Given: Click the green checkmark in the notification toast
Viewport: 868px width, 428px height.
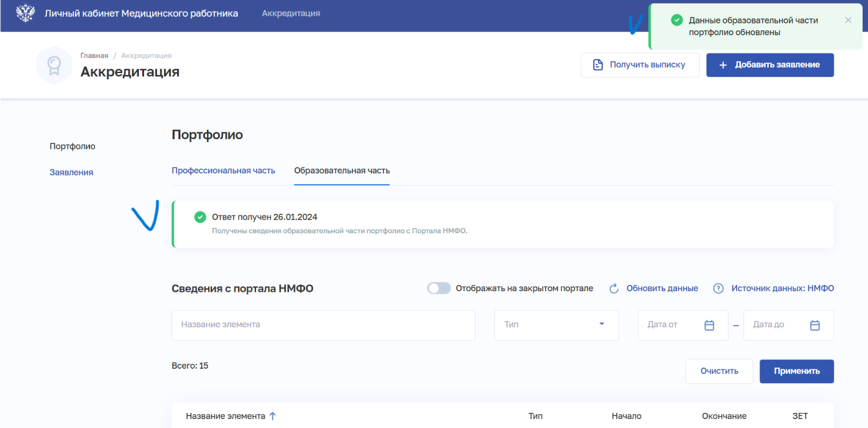Looking at the screenshot, I should (x=677, y=20).
